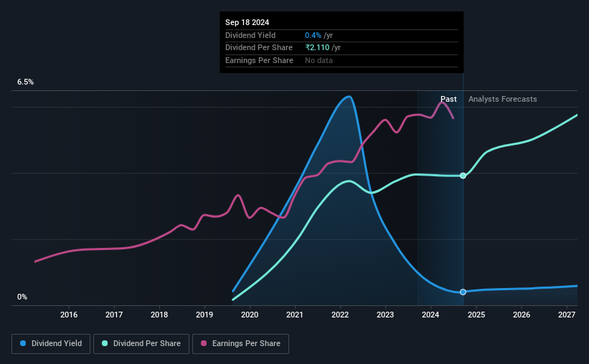
Task: Select the 2022 label on the time axis
Action: pos(340,315)
